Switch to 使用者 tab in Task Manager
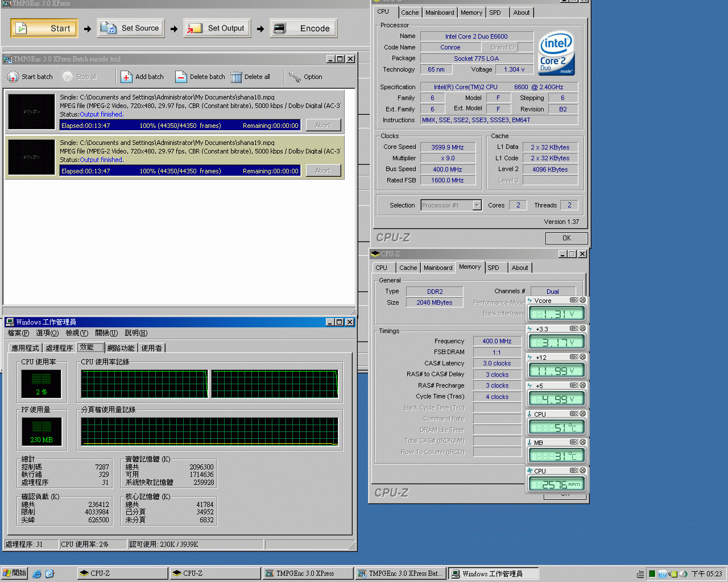Screen dimensions: 728x582 coord(151,348)
